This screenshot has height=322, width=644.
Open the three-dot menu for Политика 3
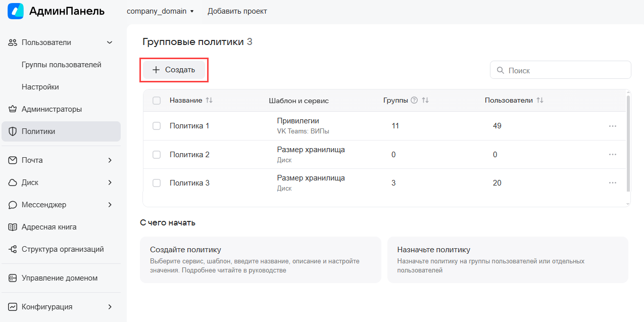pos(613,183)
